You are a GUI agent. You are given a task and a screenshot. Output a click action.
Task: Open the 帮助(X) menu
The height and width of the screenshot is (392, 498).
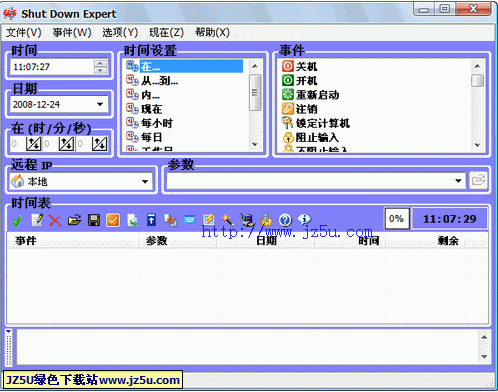coord(212,32)
